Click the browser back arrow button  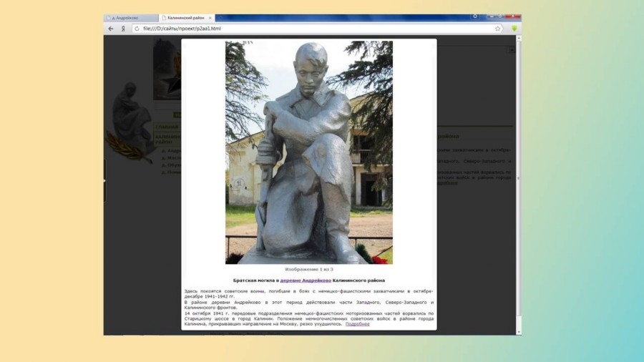[x=111, y=29]
